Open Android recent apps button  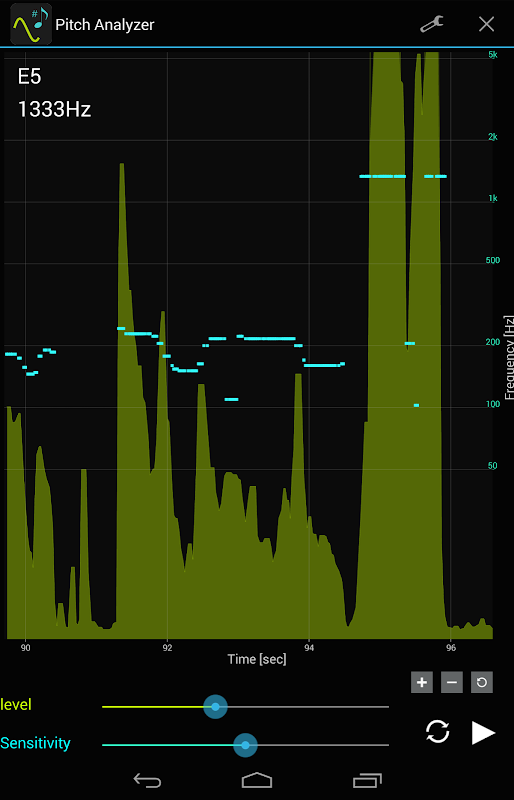367,780
